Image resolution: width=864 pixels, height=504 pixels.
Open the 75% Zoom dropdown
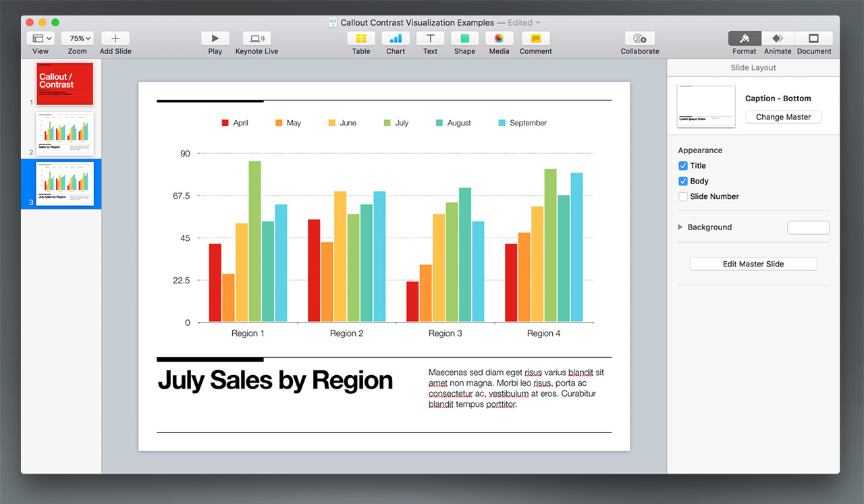pyautogui.click(x=77, y=39)
